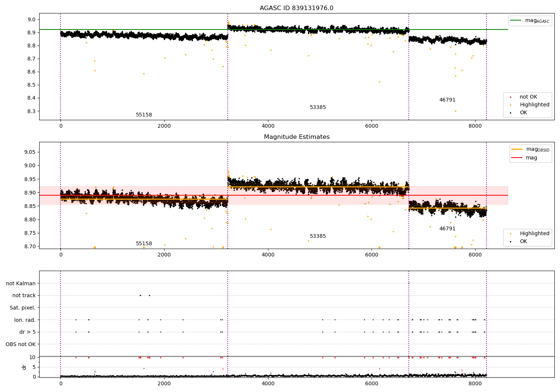Viewport: 560px width, 392px height.
Task: Click the 2000 tick on middle plot x-axis
Action: [x=164, y=255]
